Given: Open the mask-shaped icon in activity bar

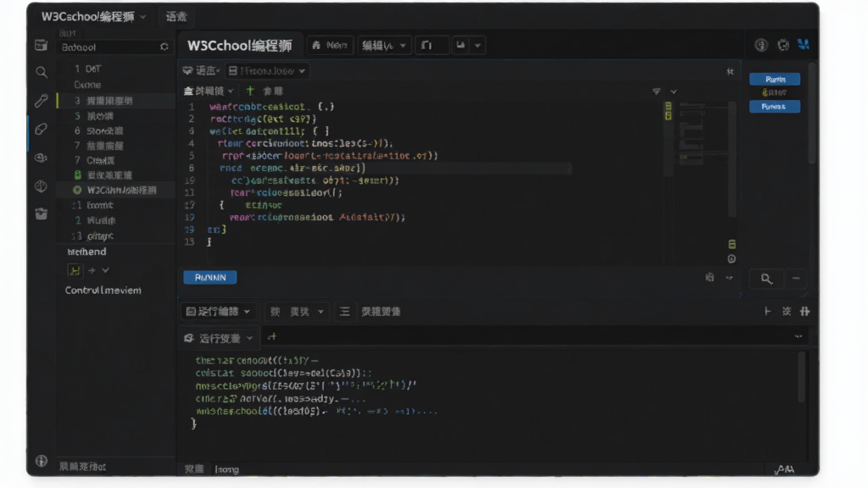Looking at the screenshot, I should click(x=41, y=158).
